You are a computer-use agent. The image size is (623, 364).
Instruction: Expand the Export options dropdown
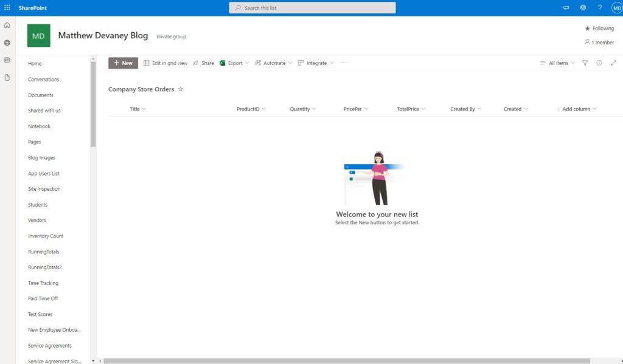point(247,63)
